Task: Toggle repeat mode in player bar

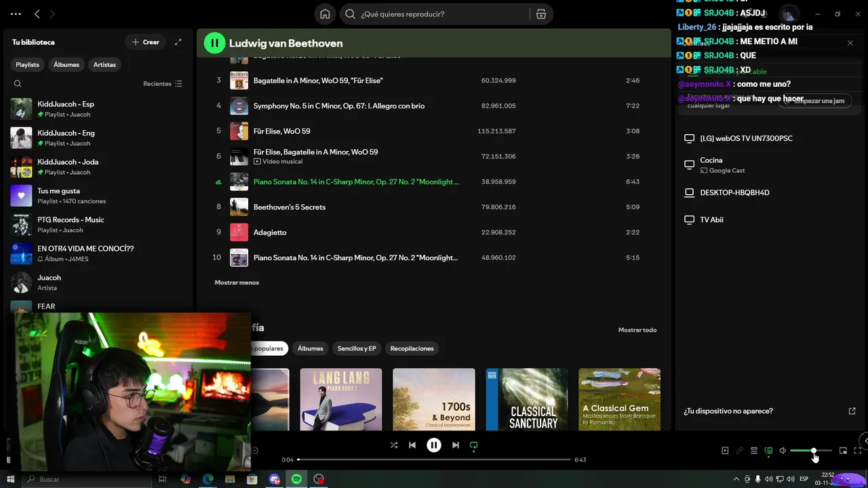Action: pyautogui.click(x=474, y=445)
